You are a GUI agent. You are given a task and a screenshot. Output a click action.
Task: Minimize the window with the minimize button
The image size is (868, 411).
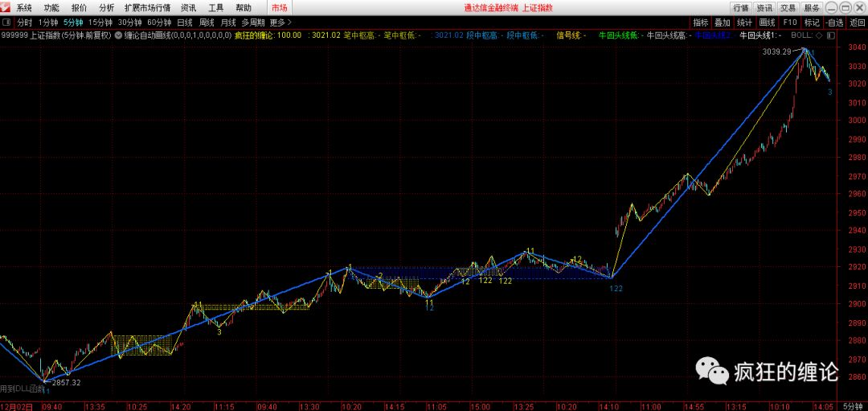click(x=833, y=8)
